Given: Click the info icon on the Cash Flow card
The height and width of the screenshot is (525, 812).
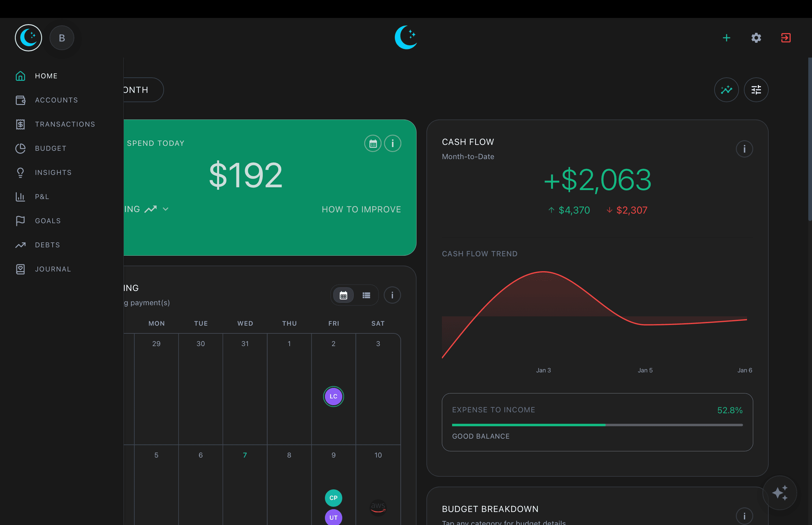Looking at the screenshot, I should (x=745, y=149).
